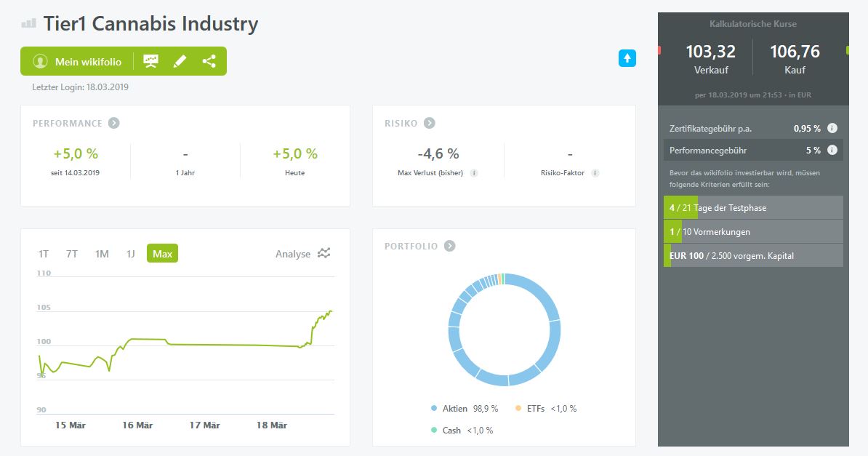The image size is (868, 456).
Task: Expand the Portfolio section arrow
Action: (450, 246)
